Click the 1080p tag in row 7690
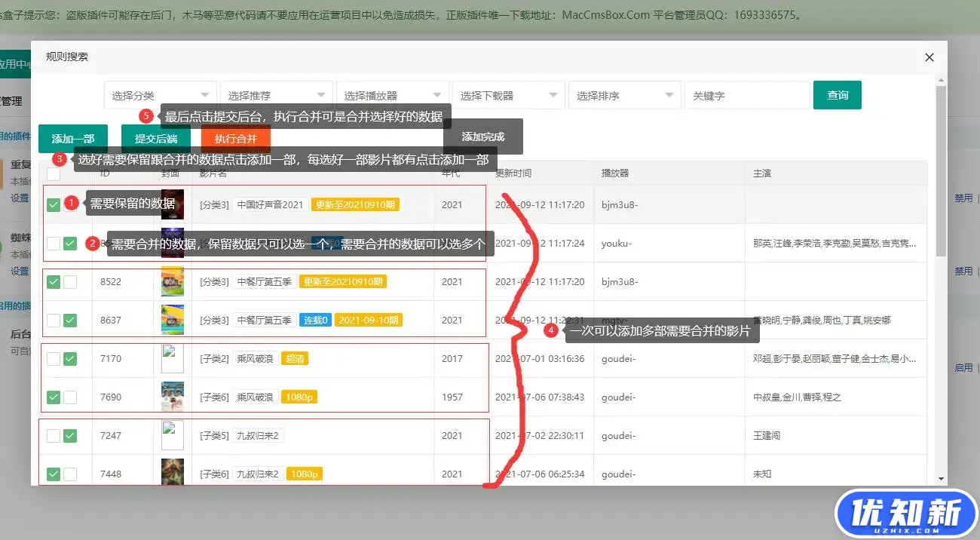This screenshot has width=980, height=540. [299, 397]
